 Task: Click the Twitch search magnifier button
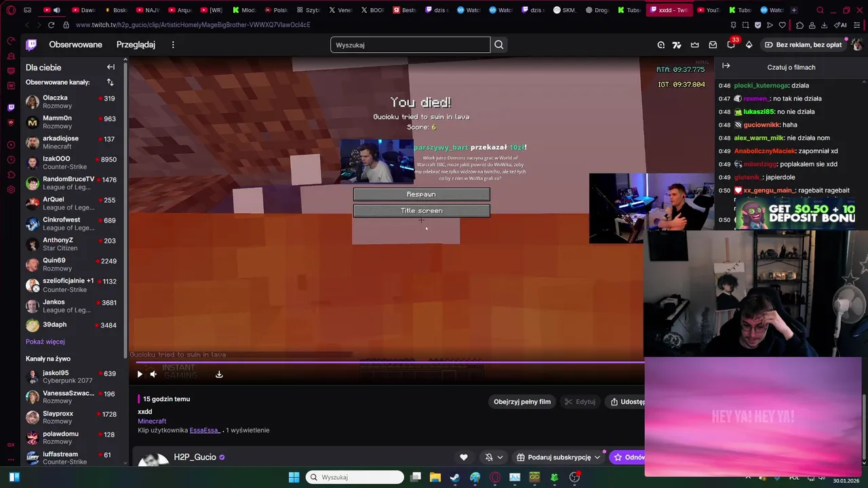tap(499, 45)
